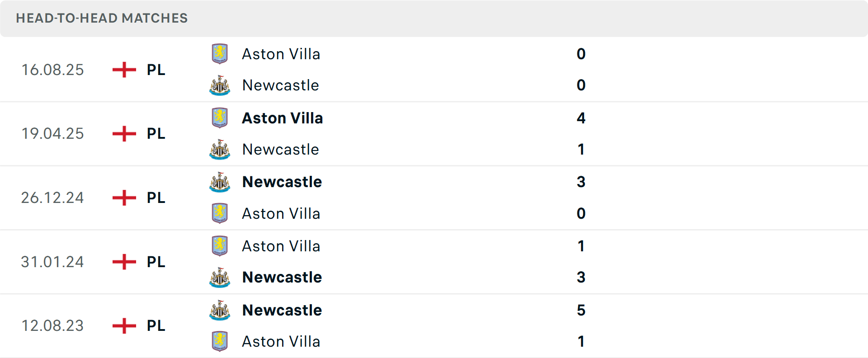Select PL league label for 19.04.25 match

156,133
